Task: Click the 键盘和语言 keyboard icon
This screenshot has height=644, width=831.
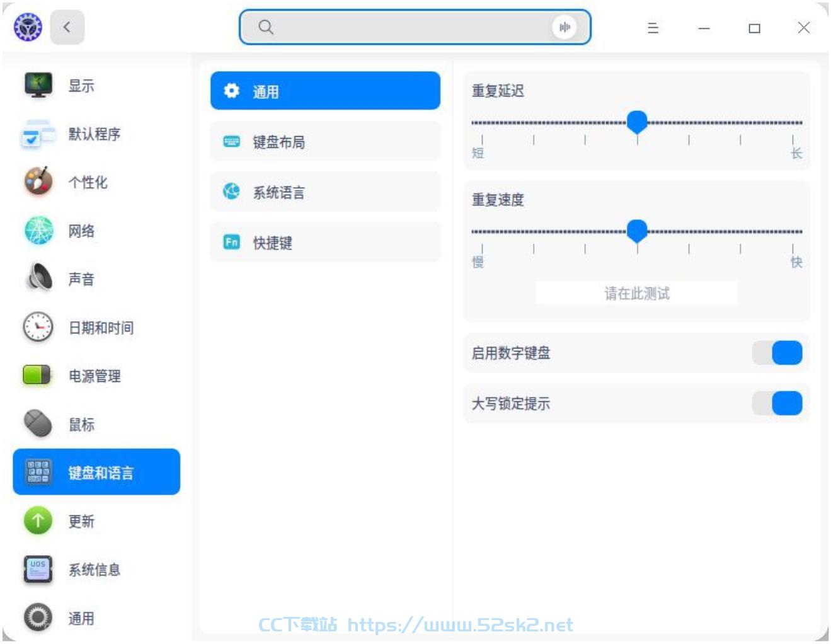Action: point(38,472)
